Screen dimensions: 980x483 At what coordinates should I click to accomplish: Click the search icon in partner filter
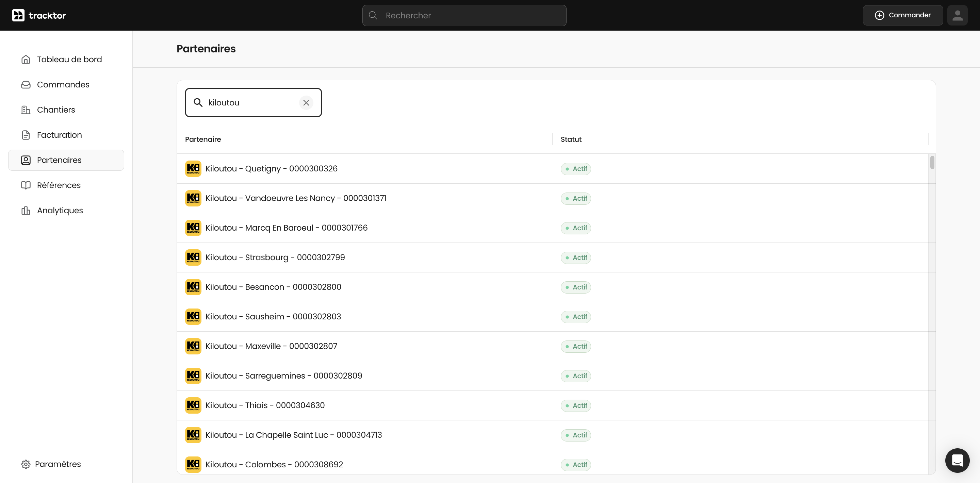[198, 103]
